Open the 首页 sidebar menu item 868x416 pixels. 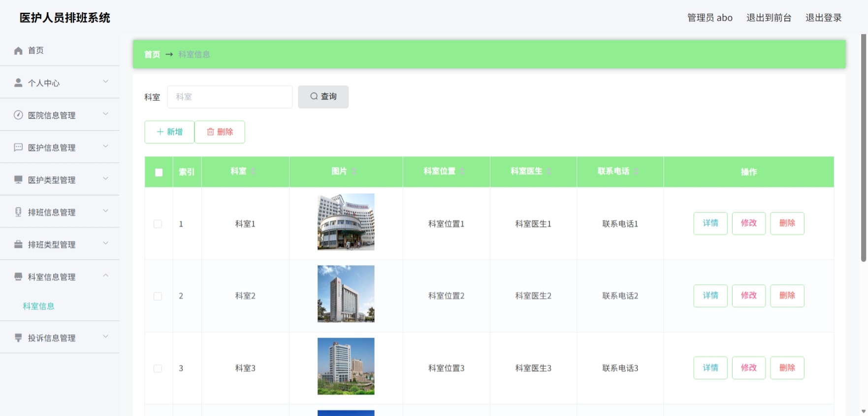pyautogui.click(x=60, y=50)
